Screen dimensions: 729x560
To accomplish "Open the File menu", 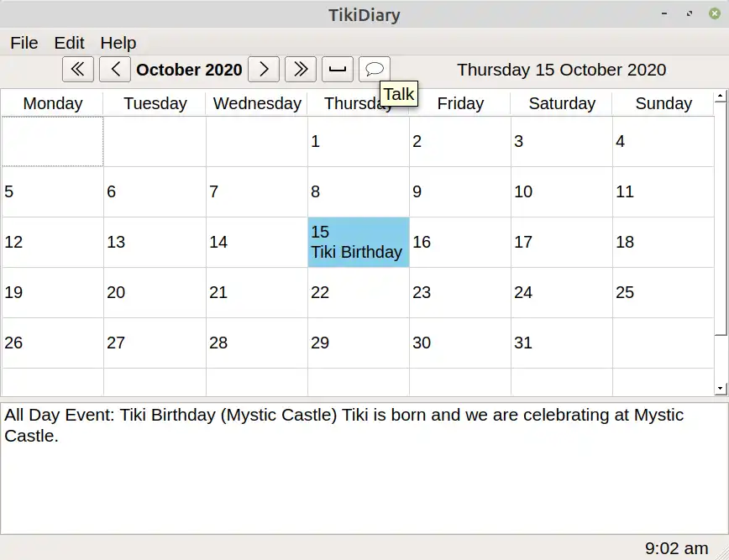I will point(24,43).
